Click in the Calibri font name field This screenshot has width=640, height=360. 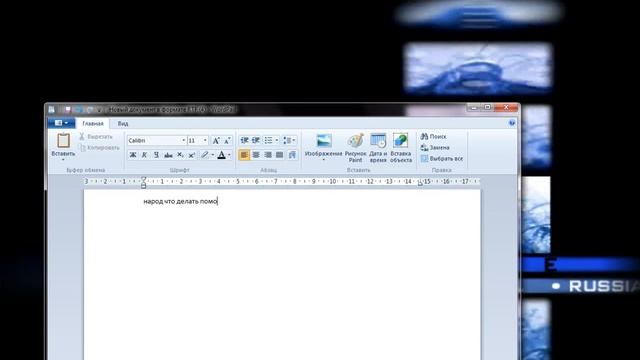point(154,140)
